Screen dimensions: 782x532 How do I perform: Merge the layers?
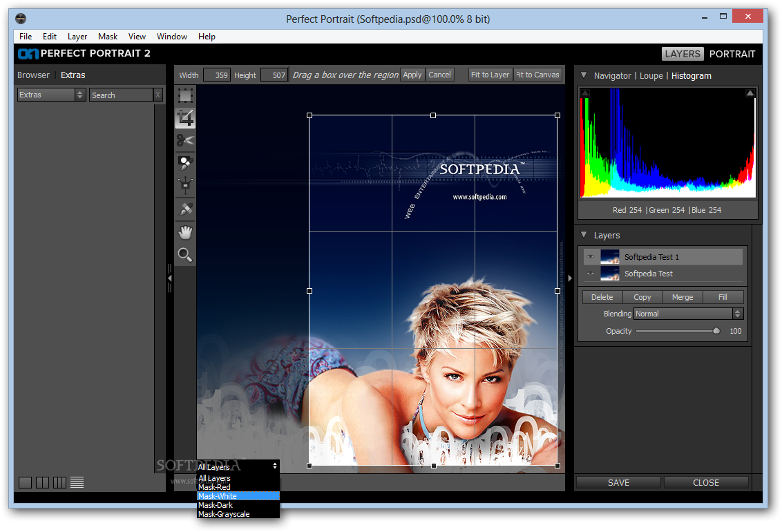tap(683, 297)
